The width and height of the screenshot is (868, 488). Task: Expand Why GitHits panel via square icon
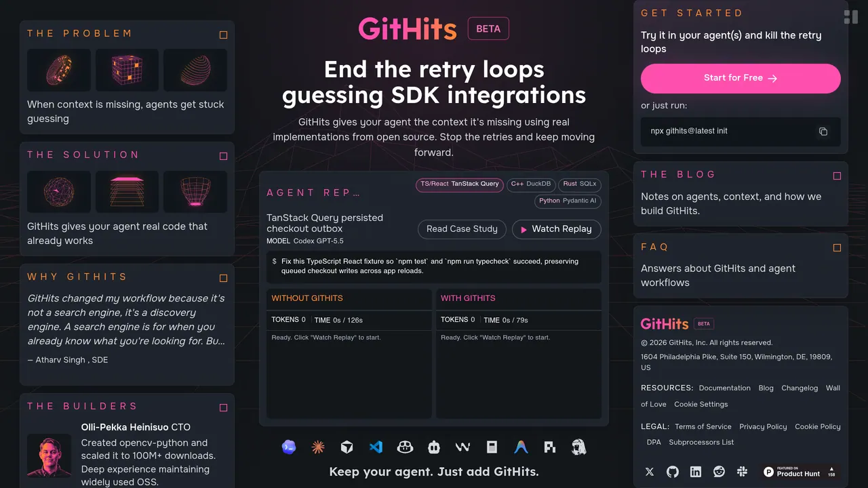[x=223, y=278]
